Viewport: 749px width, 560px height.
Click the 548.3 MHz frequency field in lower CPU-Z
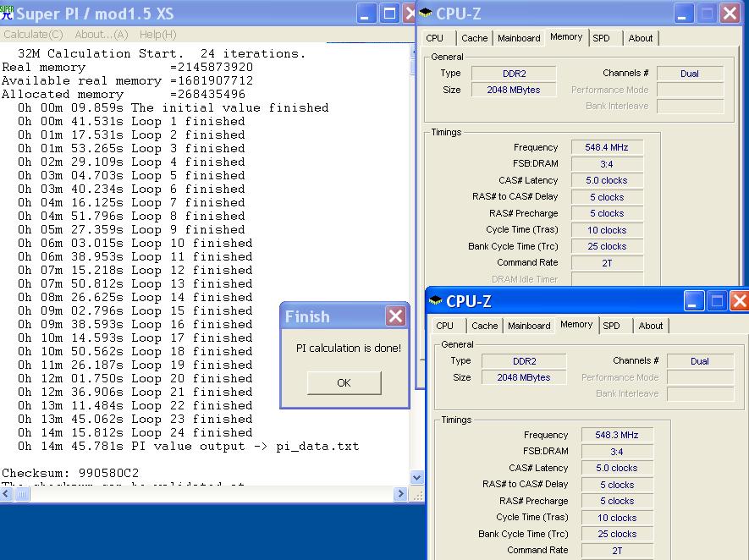[x=617, y=435]
